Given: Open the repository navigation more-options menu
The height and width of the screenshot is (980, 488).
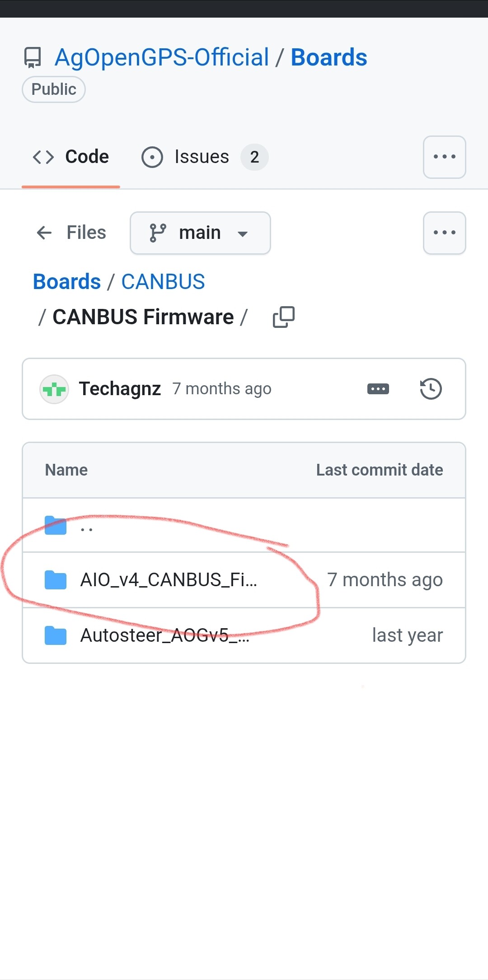Looking at the screenshot, I should pyautogui.click(x=444, y=157).
